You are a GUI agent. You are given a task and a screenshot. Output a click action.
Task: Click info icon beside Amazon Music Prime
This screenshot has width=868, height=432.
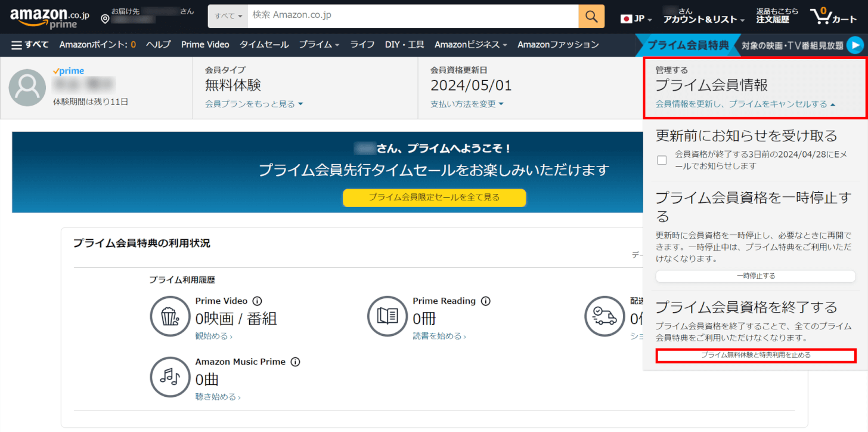pos(295,362)
